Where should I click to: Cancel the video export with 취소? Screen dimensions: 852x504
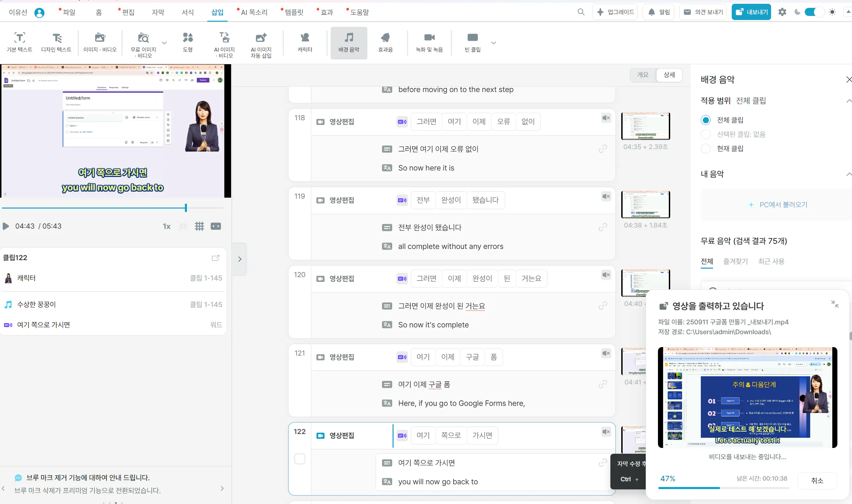click(x=817, y=480)
